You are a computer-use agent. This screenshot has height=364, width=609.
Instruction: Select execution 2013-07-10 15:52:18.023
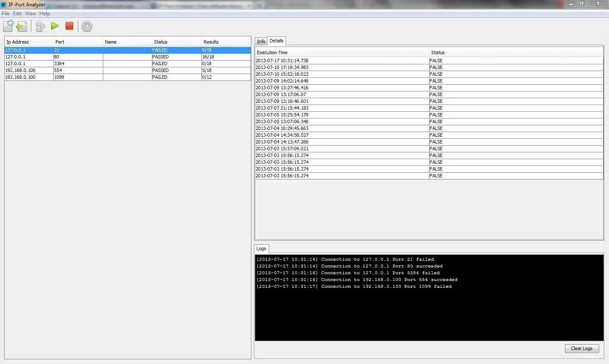429,74
